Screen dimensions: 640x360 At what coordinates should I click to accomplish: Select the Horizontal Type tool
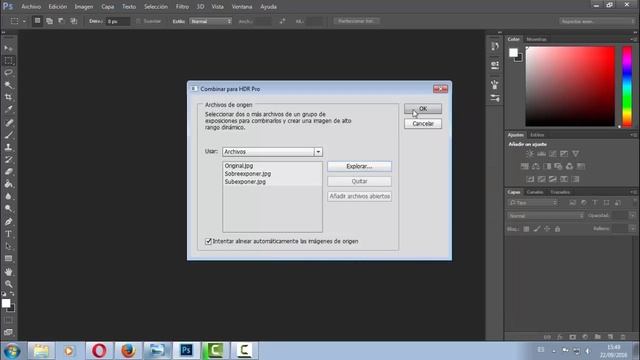tap(8, 234)
